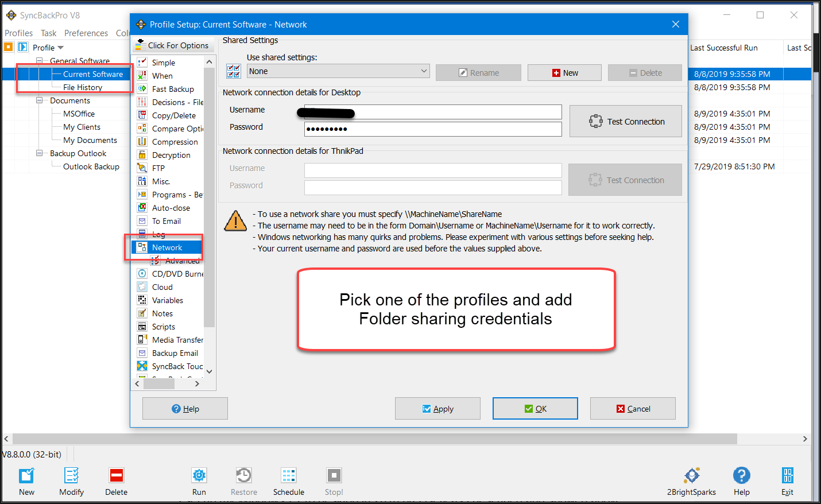Click the settings list vertical scrollbar
This screenshot has height=504, width=821.
(x=209, y=198)
